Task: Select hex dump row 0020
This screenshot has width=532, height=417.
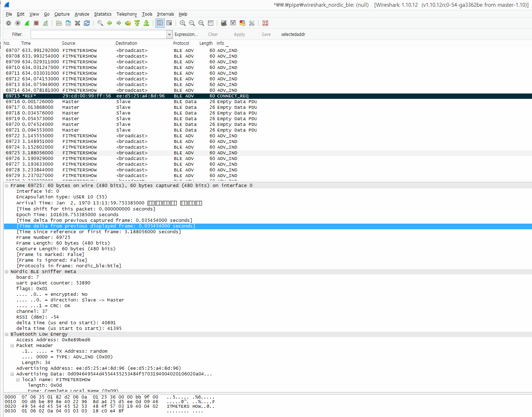Action: pyautogui.click(x=110, y=406)
